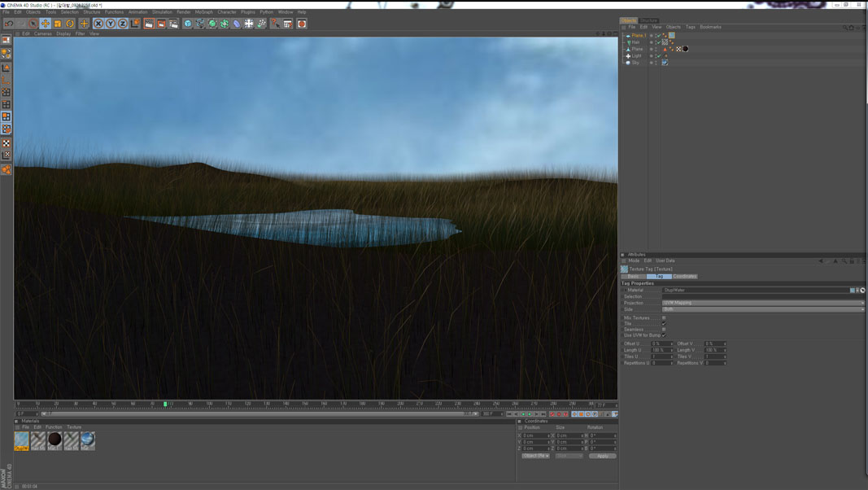Screen dimensions: 868x490
Task: Toggle the Y axis lock
Action: click(x=110, y=24)
